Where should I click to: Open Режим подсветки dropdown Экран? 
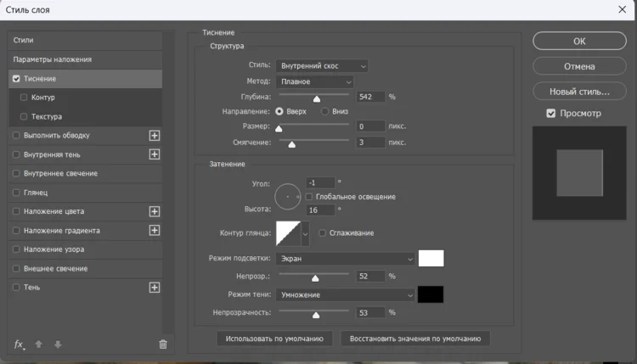[x=345, y=259]
